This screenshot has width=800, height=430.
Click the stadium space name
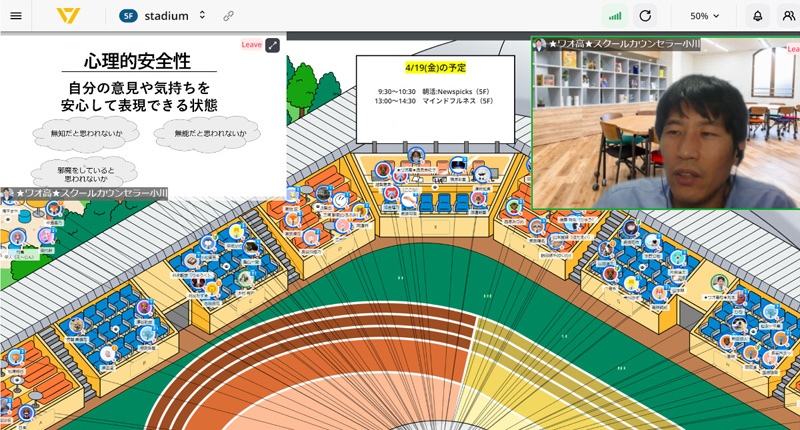(x=166, y=16)
